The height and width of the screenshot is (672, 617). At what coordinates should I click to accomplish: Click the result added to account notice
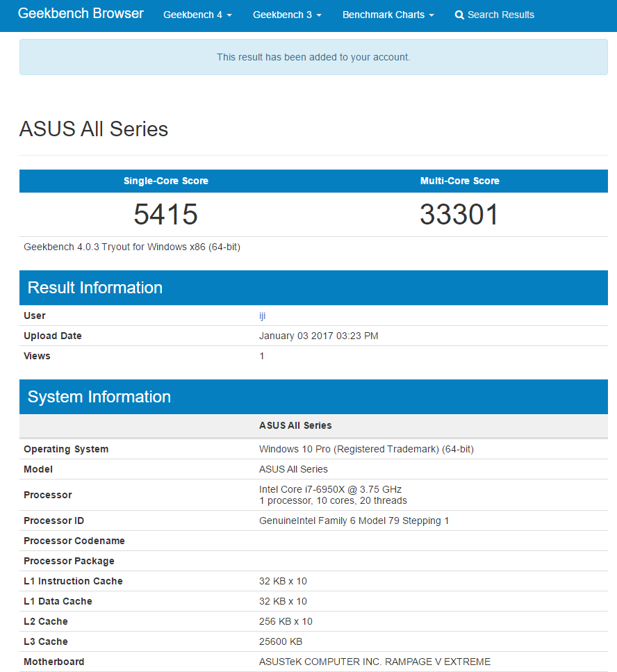[313, 57]
